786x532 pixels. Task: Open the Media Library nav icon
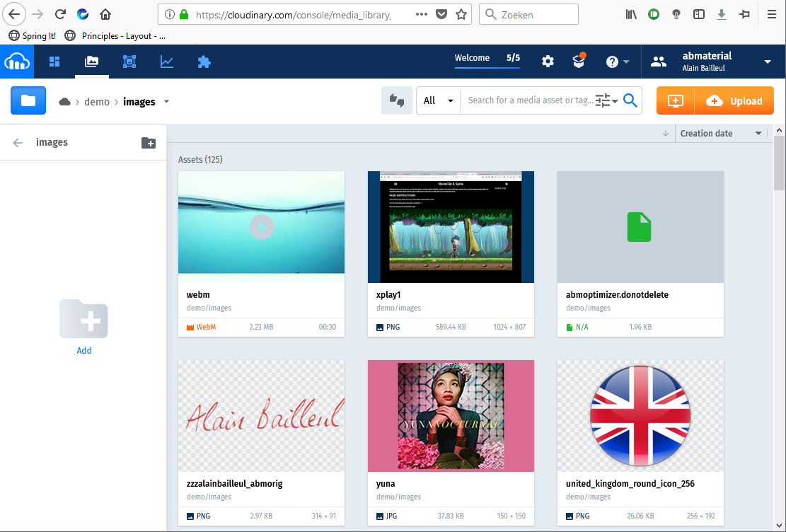tap(92, 62)
